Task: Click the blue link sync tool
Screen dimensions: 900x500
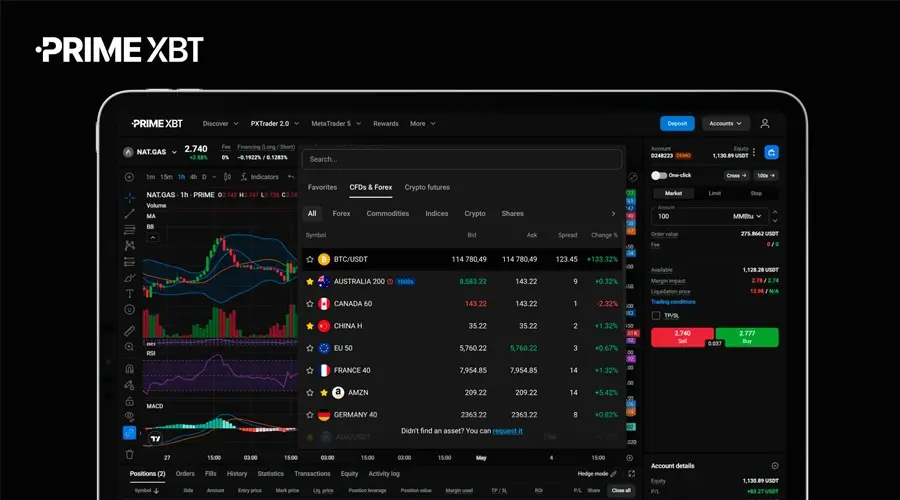Action: (x=130, y=433)
